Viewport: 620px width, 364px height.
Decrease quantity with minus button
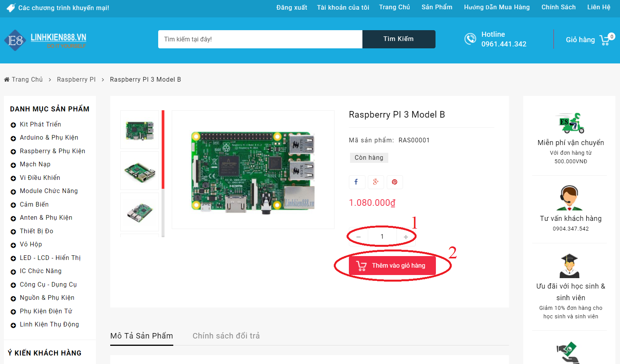coord(359,237)
